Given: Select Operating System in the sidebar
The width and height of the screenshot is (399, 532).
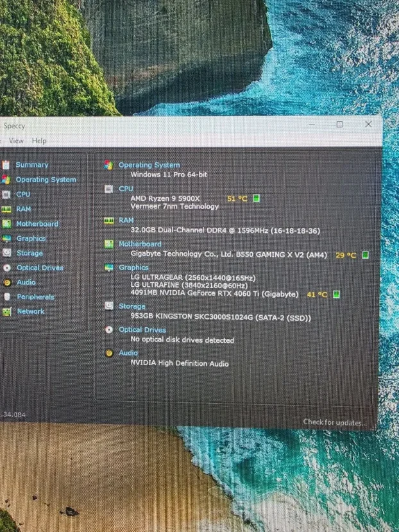Looking at the screenshot, I should click(46, 180).
